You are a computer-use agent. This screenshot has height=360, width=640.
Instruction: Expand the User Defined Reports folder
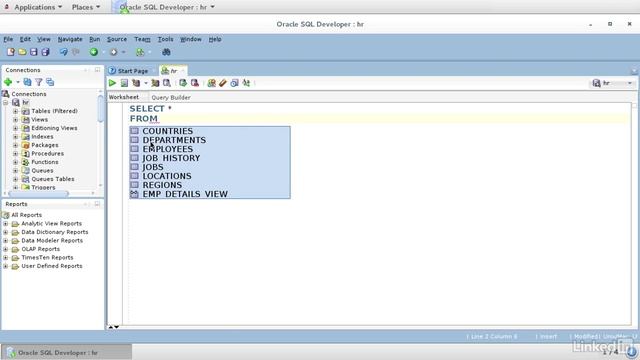coord(6,266)
